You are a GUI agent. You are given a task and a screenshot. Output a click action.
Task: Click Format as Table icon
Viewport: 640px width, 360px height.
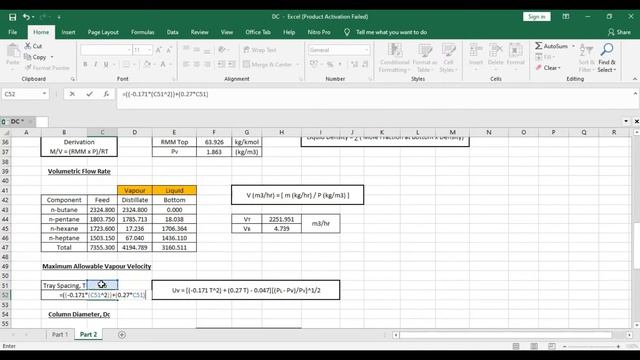pos(424,51)
